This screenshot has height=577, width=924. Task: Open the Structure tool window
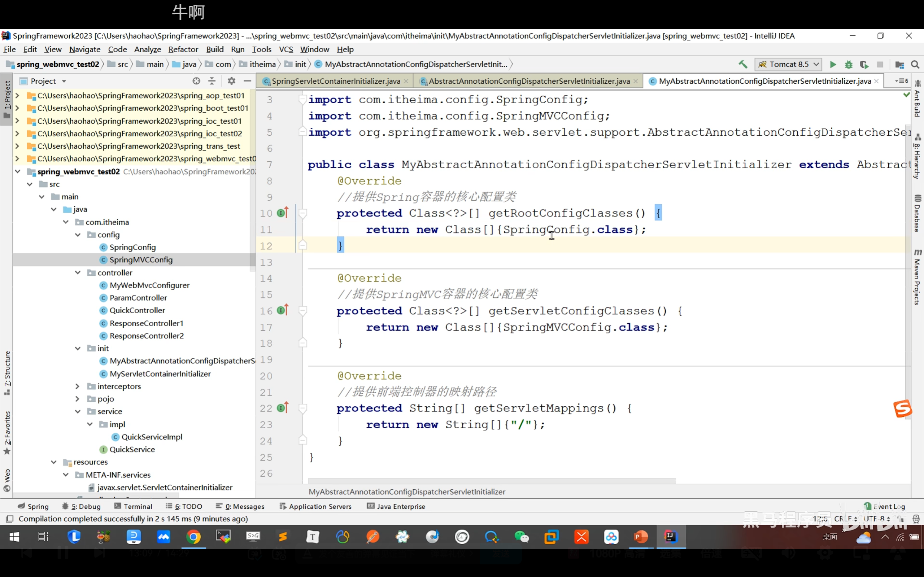(x=7, y=373)
